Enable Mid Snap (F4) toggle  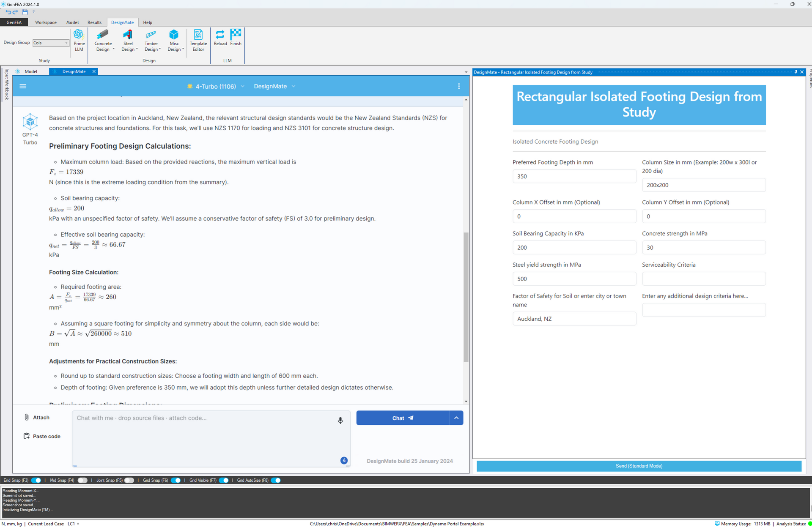82,480
